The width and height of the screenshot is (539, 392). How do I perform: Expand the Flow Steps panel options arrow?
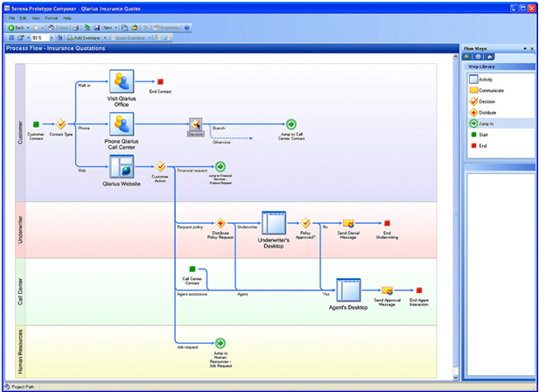(525, 49)
